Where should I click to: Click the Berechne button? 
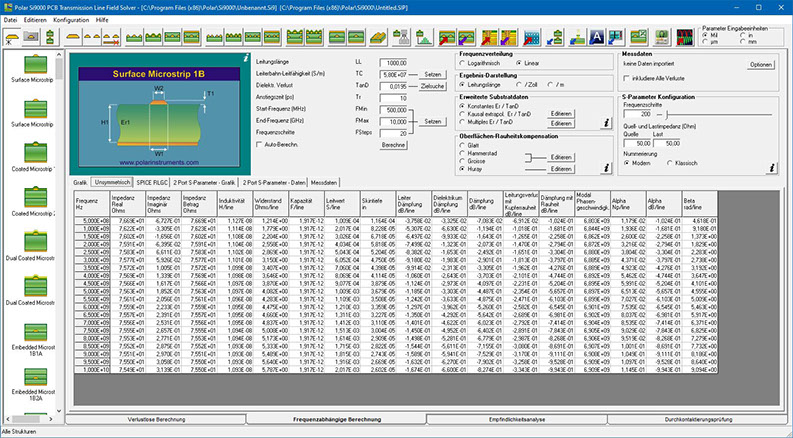(394, 145)
